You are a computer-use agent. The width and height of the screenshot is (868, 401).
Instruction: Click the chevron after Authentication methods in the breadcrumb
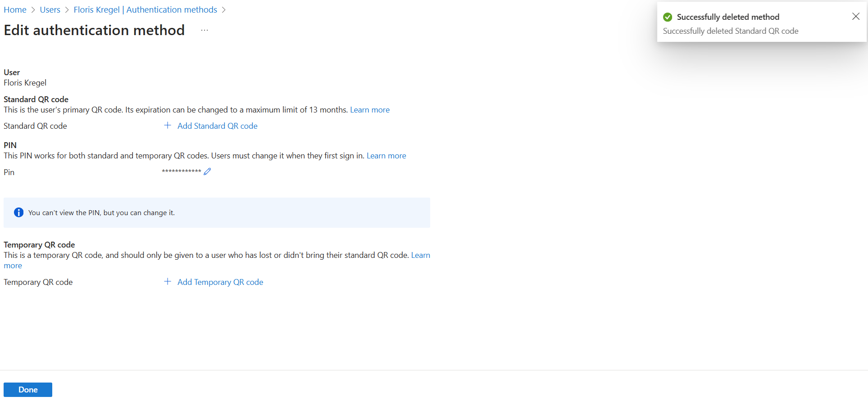[x=224, y=10]
